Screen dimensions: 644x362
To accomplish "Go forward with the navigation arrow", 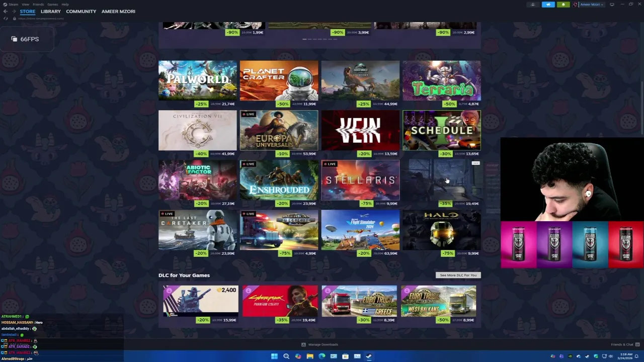I will coord(14,11).
